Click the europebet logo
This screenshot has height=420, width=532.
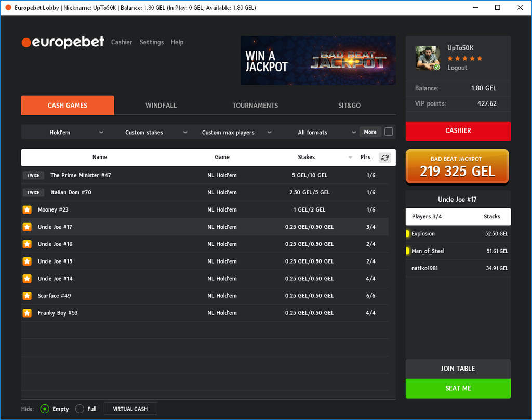click(x=63, y=42)
